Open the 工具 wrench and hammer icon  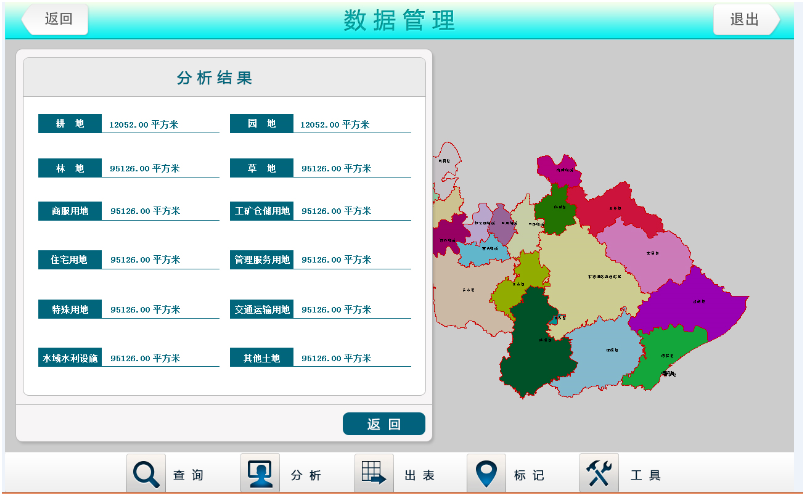click(599, 473)
